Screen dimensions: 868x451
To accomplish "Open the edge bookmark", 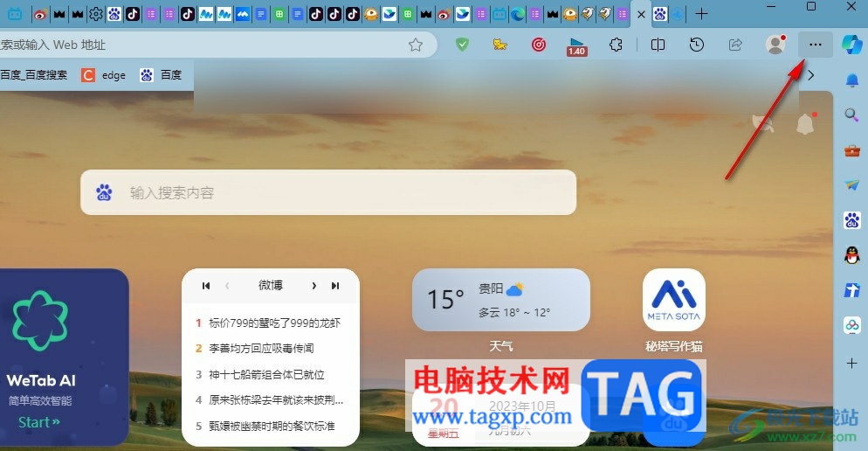I will 104,75.
